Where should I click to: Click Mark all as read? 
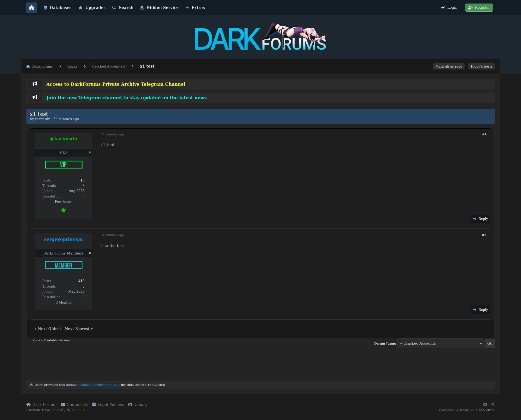(x=449, y=66)
